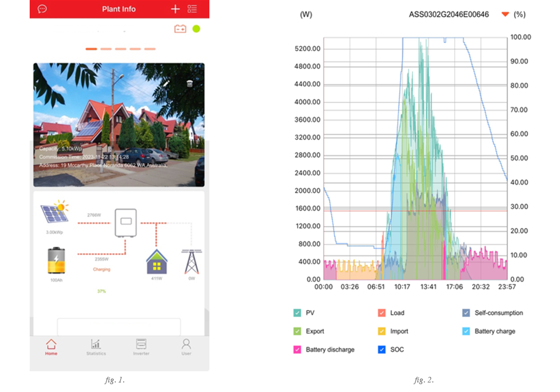Click the '100.00' percent axis label
The image size is (560, 392).
pos(521,37)
